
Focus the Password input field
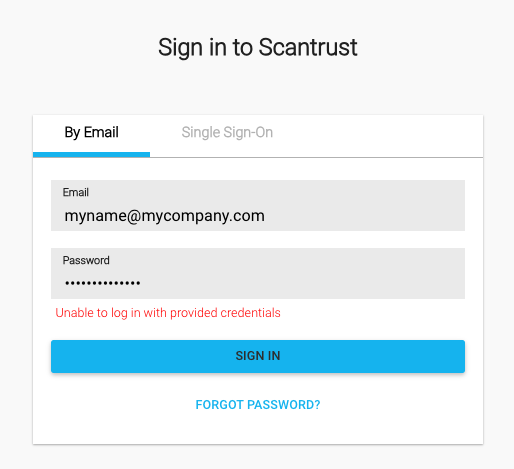point(258,273)
